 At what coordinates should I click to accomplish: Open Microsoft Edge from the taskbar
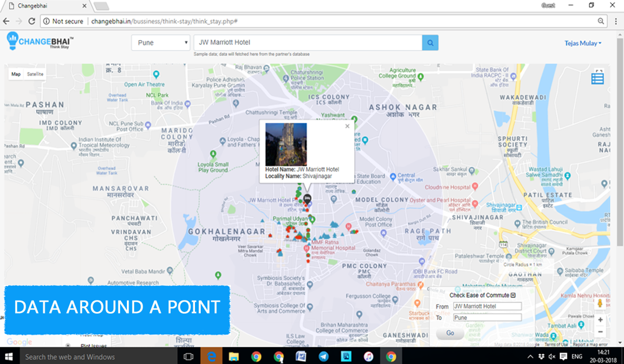pos(212,357)
